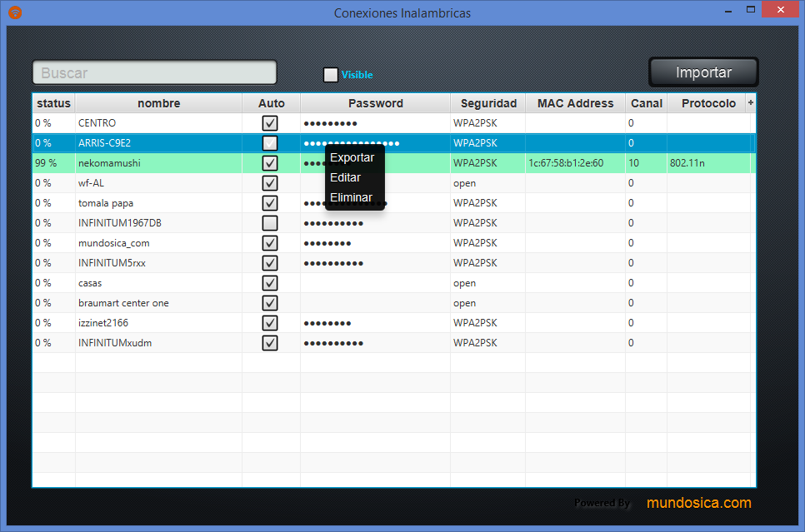Open the mundosica.com link
Screen dimensions: 805x532
(x=698, y=503)
